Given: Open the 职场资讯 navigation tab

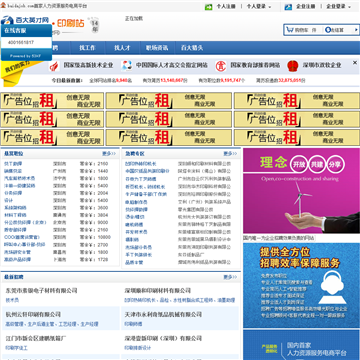Looking at the screenshot, I should (x=157, y=48).
